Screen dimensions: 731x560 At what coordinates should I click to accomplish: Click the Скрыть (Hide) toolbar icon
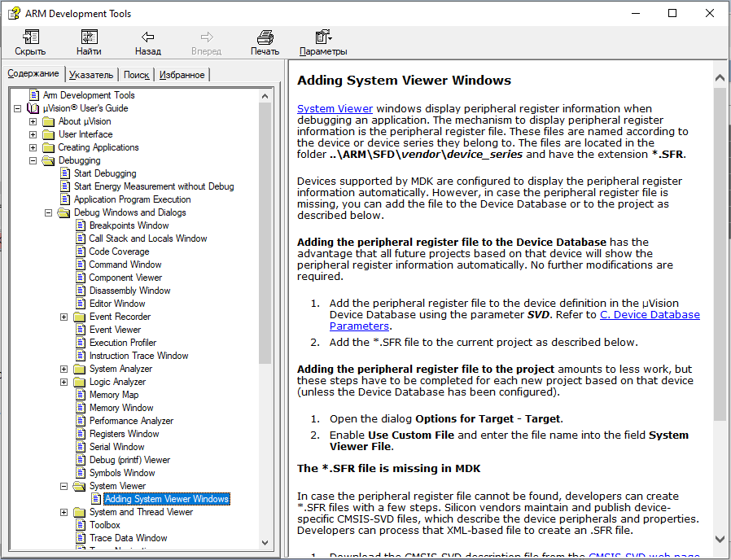[x=30, y=37]
